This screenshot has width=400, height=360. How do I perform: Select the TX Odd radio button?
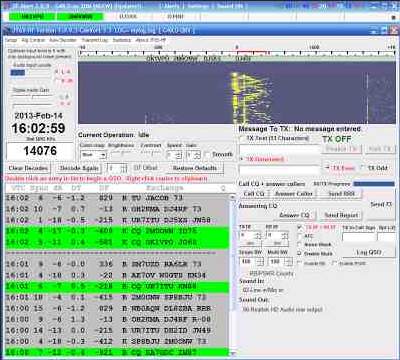363,168
